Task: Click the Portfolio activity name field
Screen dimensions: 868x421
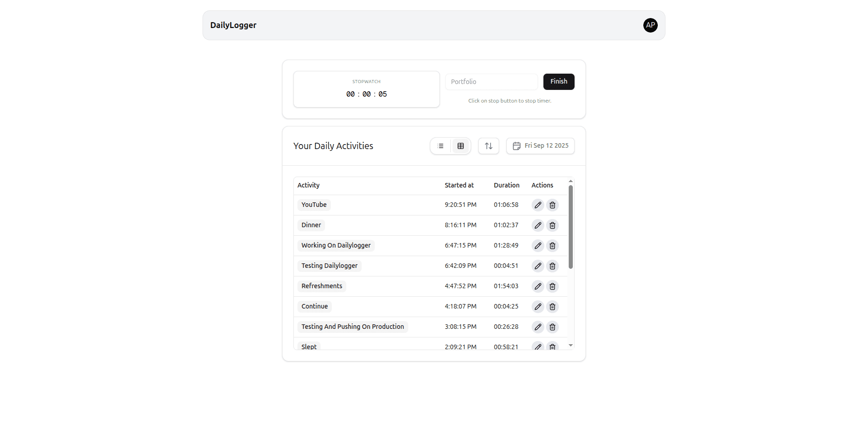Action: (x=491, y=82)
